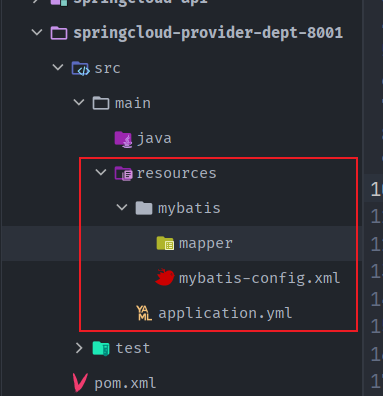Collapse the springcloud-provider-dept-8001 module

click(x=37, y=32)
